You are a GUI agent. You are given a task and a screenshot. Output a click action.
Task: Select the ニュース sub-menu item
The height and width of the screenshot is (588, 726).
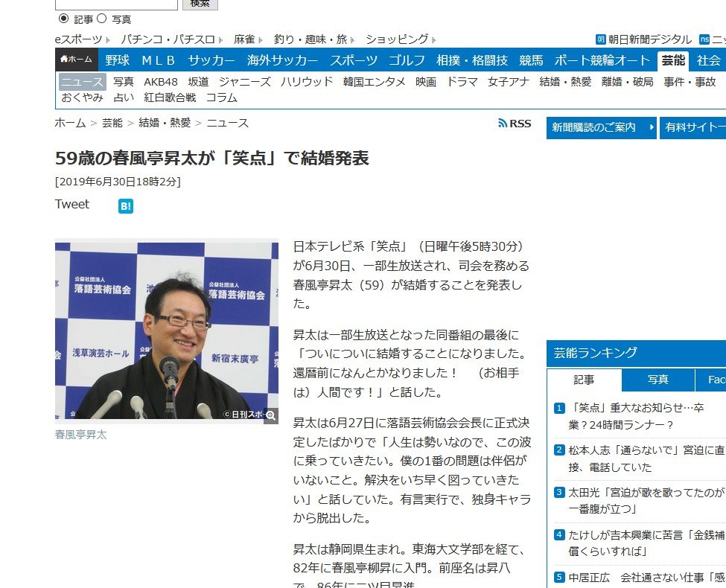coord(83,82)
